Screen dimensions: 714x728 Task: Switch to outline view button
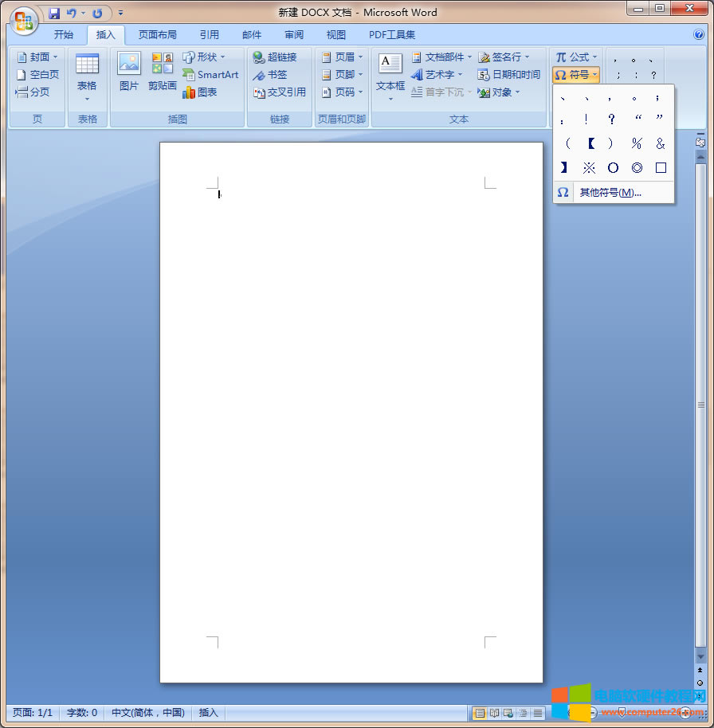523,713
